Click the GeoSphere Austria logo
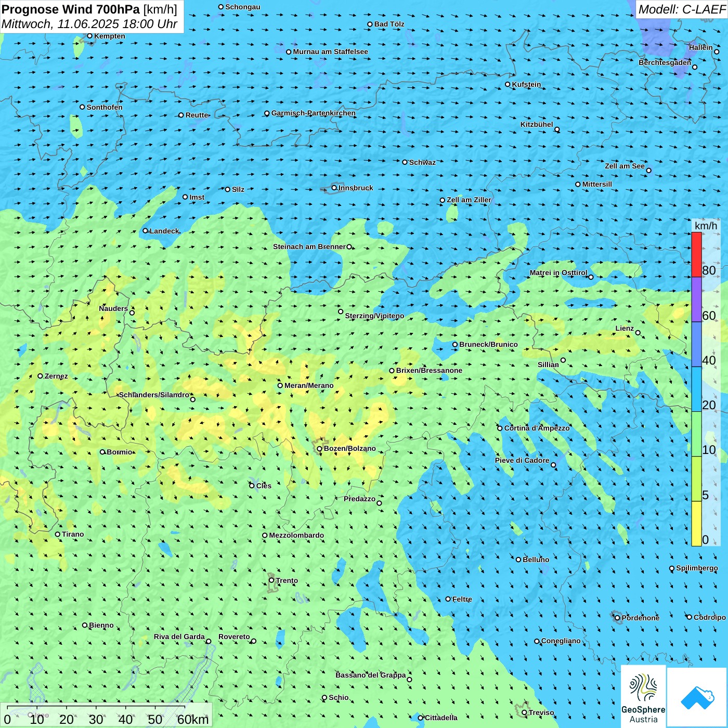Image resolution: width=728 pixels, height=728 pixels. [x=643, y=696]
